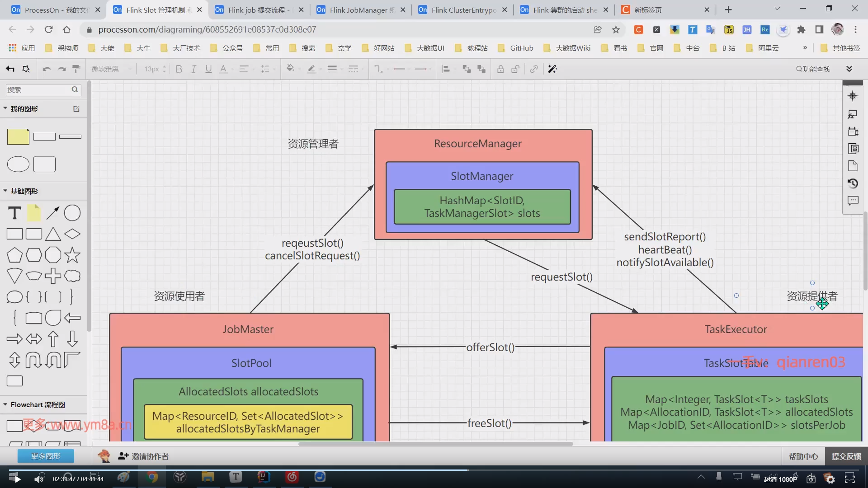Click the 更多图形 button
Image resolution: width=868 pixels, height=488 pixels.
coord(46,456)
